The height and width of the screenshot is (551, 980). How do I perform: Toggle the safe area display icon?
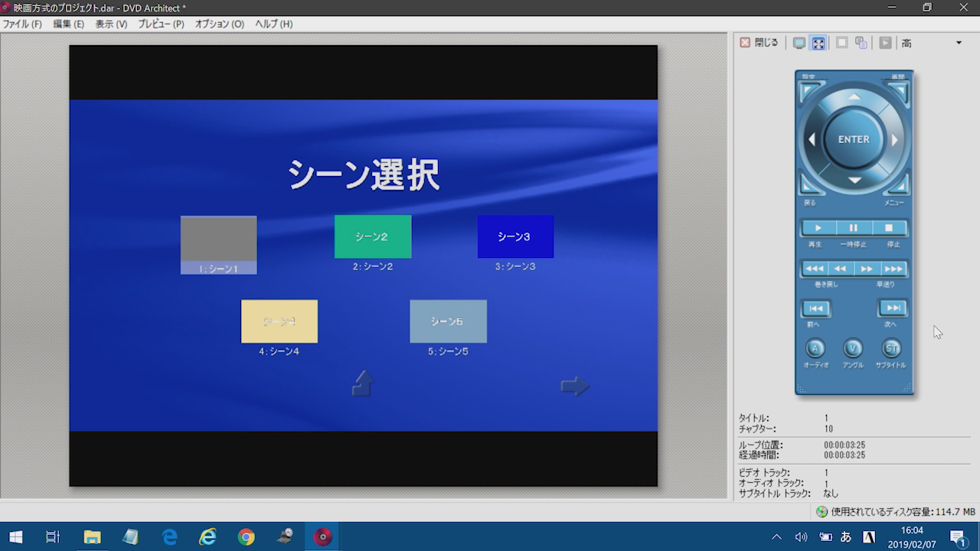(841, 43)
